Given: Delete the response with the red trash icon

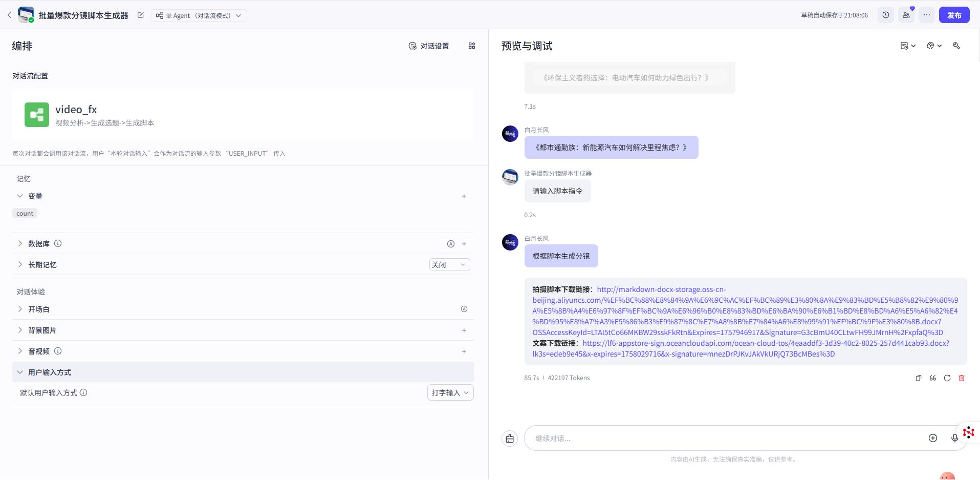Looking at the screenshot, I should coord(962,378).
